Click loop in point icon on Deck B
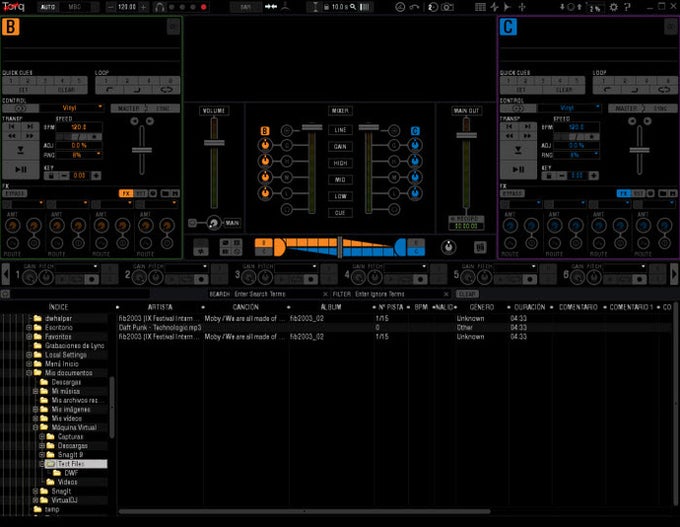Screen dimensions: 680x527 108,90
